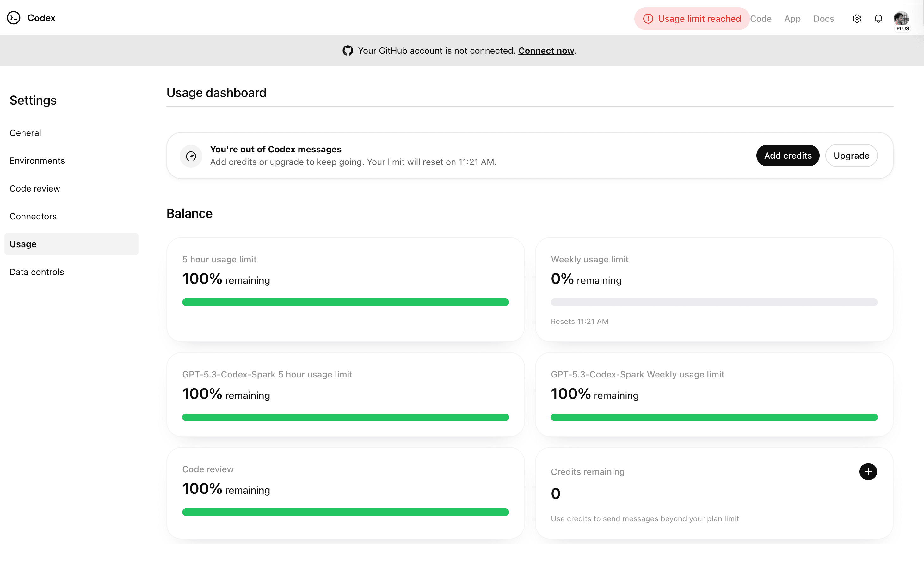This screenshot has height=564, width=924.
Task: Click the Add credits button
Action: 787,155
